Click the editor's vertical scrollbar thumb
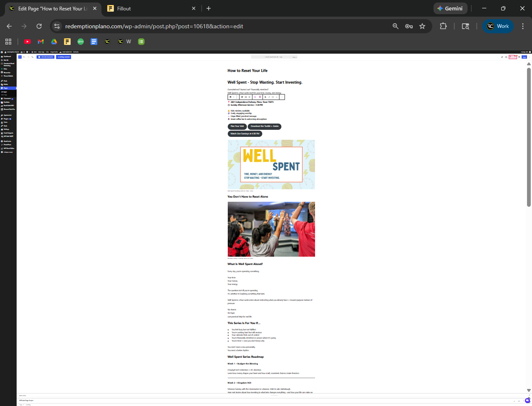Image resolution: width=532 pixels, height=406 pixels. tap(529, 137)
